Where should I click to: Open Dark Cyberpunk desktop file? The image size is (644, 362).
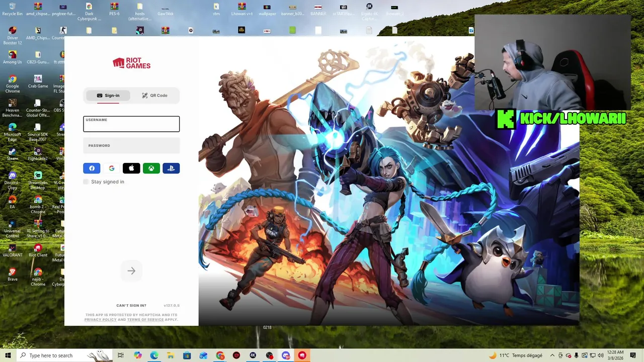click(89, 12)
